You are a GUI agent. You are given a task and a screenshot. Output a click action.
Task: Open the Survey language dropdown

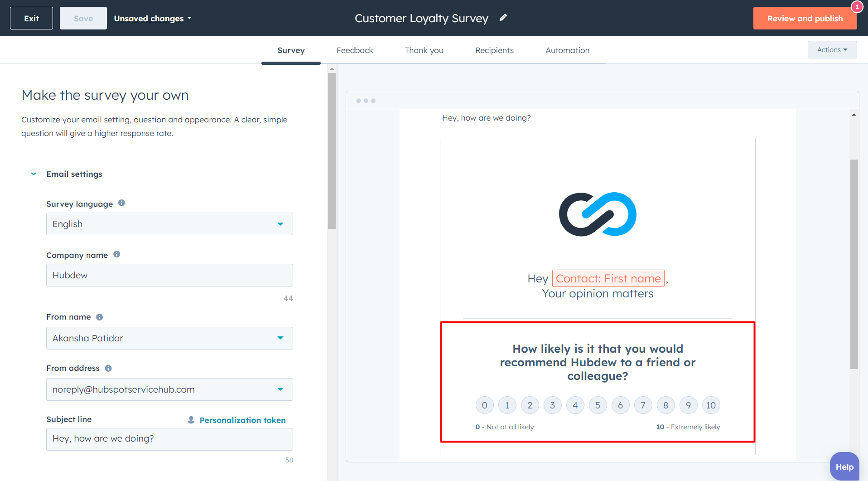point(169,224)
